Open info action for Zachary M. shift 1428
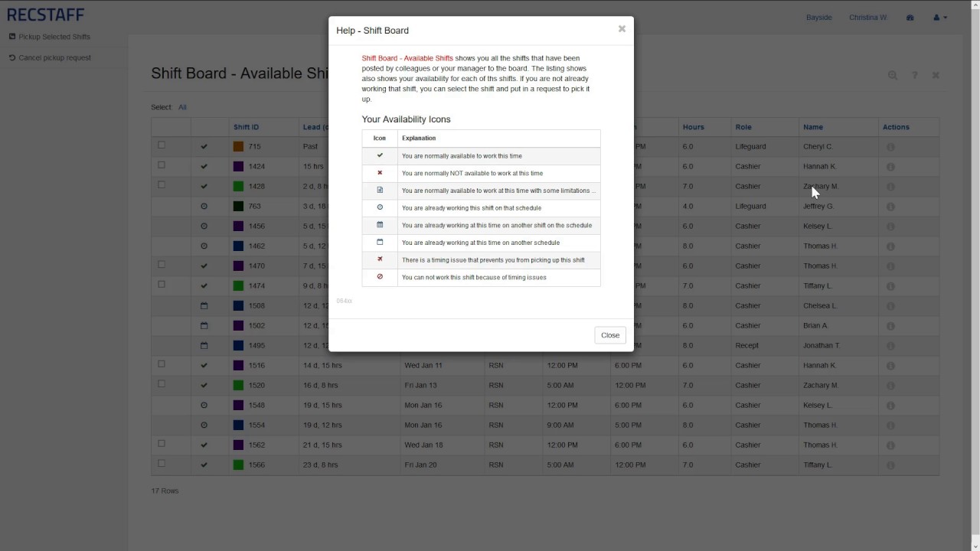980x551 pixels. [890, 187]
